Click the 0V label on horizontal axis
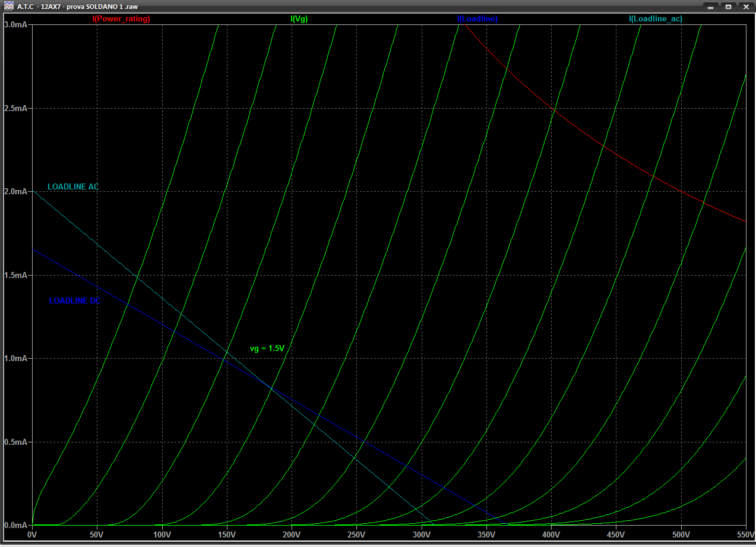Image resolution: width=756 pixels, height=547 pixels. [33, 535]
